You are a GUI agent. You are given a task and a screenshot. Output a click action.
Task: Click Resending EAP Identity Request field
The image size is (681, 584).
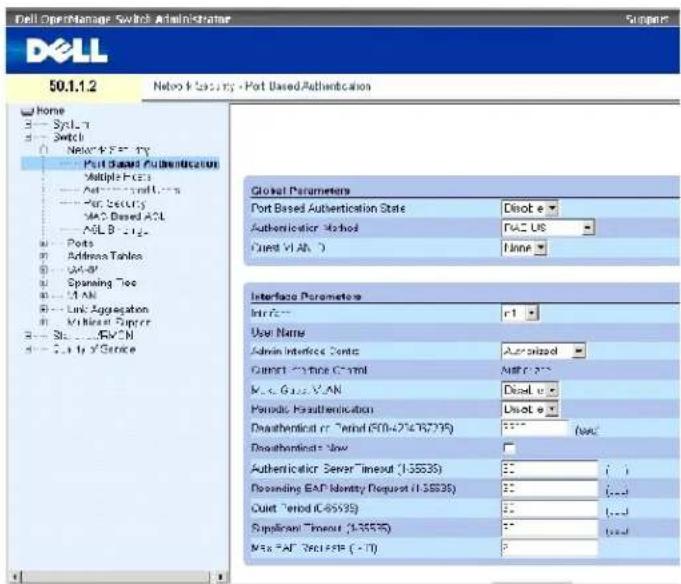pyautogui.click(x=549, y=488)
